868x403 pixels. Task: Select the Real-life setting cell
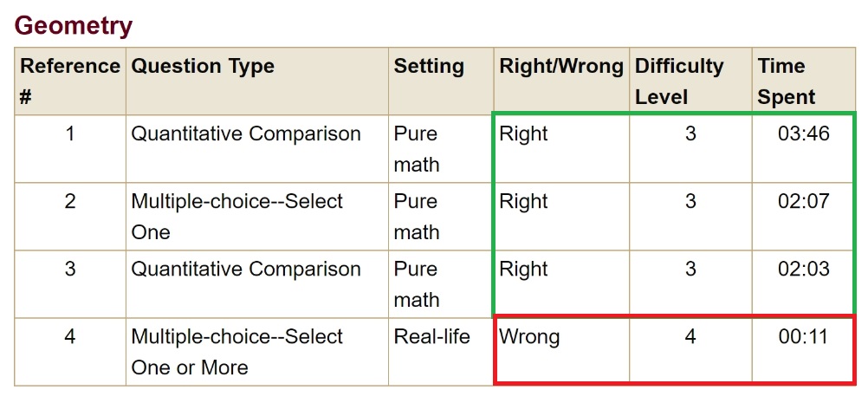pos(431,337)
